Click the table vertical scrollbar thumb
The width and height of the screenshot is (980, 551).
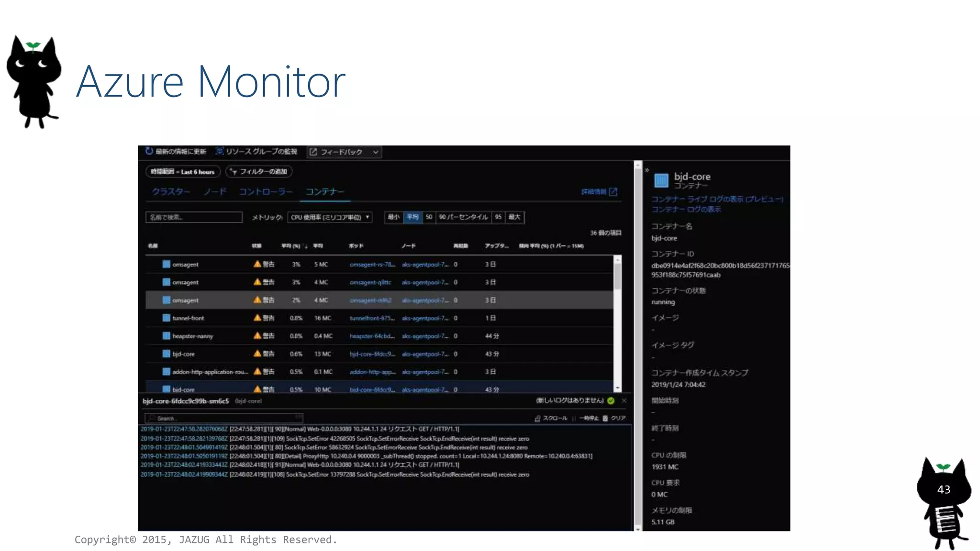tap(617, 275)
